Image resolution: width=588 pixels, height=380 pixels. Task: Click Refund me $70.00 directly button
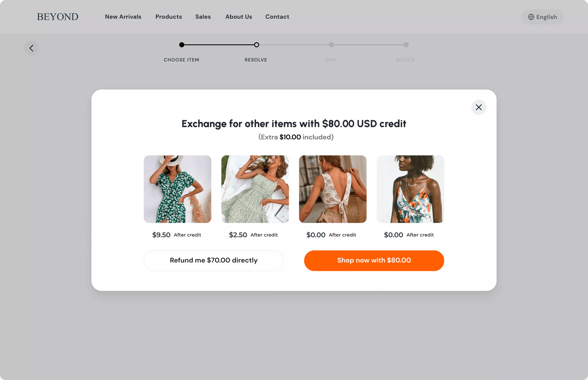214,261
